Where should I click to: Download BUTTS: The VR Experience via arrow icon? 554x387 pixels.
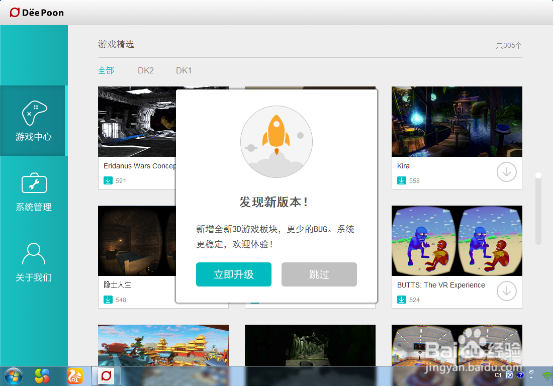(506, 291)
